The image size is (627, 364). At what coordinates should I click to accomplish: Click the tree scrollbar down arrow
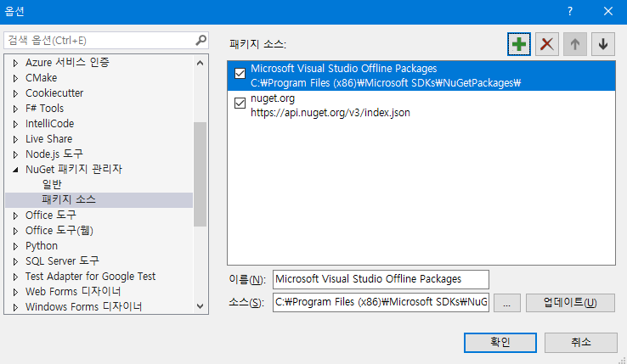coord(201,306)
